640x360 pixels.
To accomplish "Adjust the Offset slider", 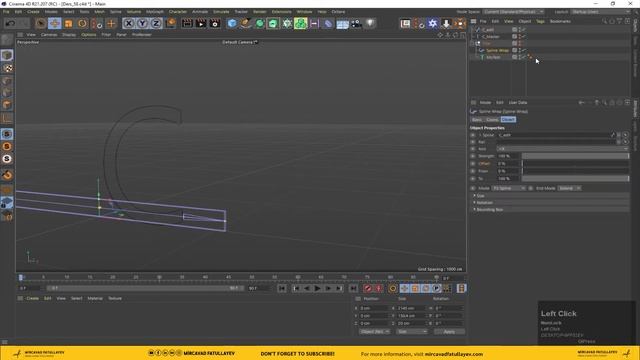I will 576,164.
